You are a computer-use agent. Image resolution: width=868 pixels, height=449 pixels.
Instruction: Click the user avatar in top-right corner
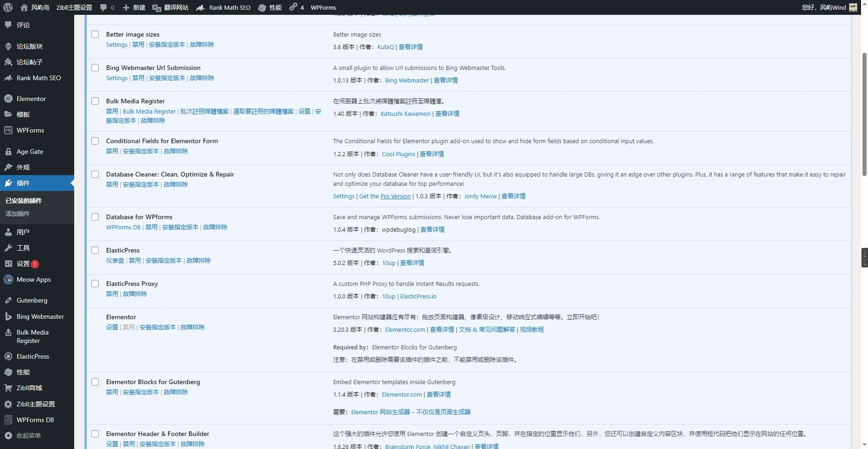click(x=853, y=7)
